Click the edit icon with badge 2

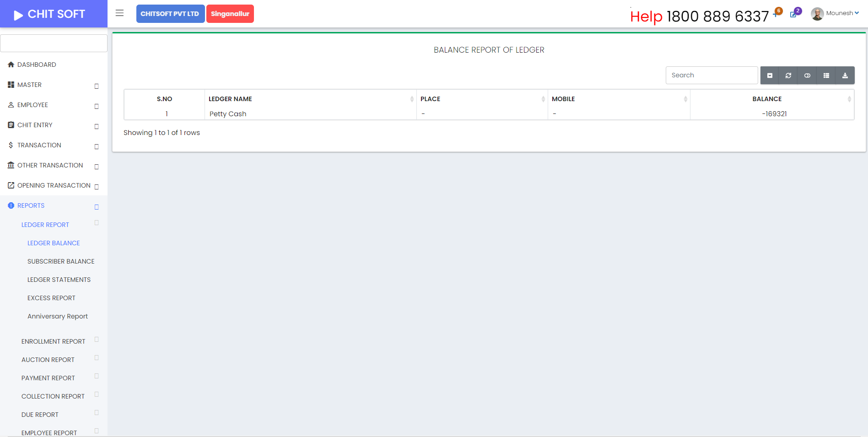pyautogui.click(x=794, y=14)
